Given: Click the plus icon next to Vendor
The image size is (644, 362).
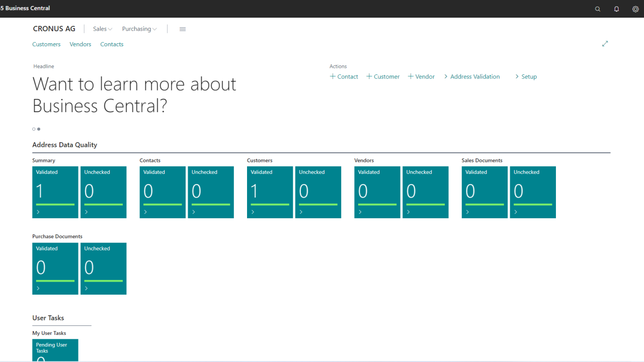Looking at the screenshot, I should 411,76.
